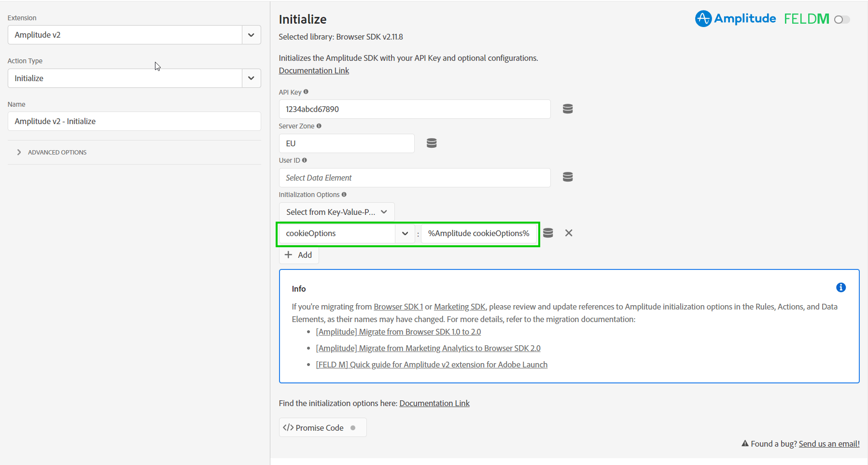Expand the Advanced Options section

(52, 152)
